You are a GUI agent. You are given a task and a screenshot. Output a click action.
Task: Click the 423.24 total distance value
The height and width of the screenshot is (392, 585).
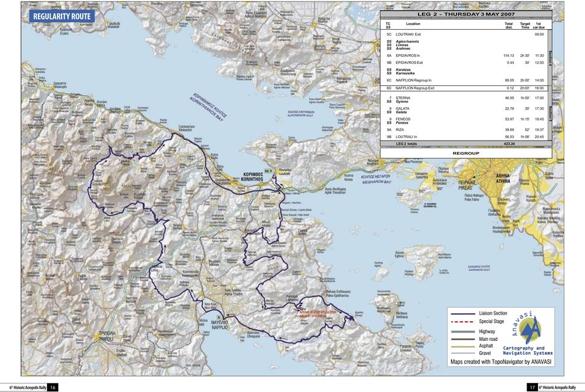(x=509, y=144)
